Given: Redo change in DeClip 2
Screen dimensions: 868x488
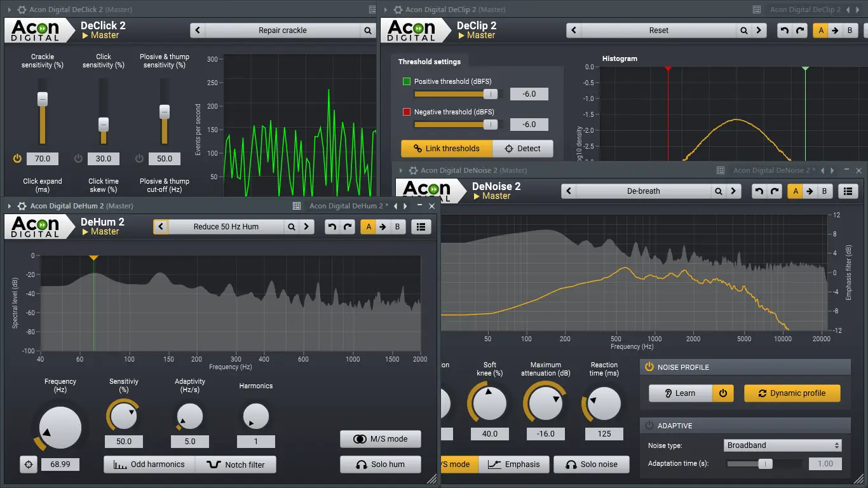Looking at the screenshot, I should point(800,30).
